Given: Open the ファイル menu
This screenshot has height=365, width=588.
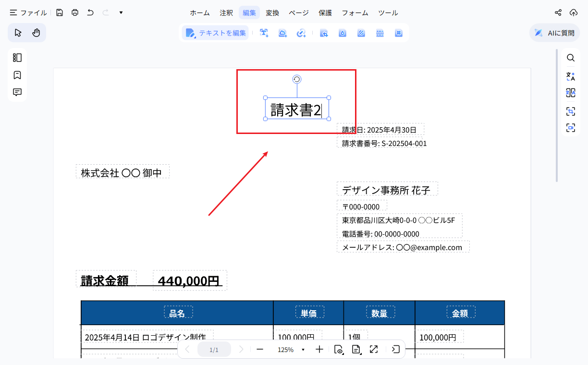Looking at the screenshot, I should 28,13.
